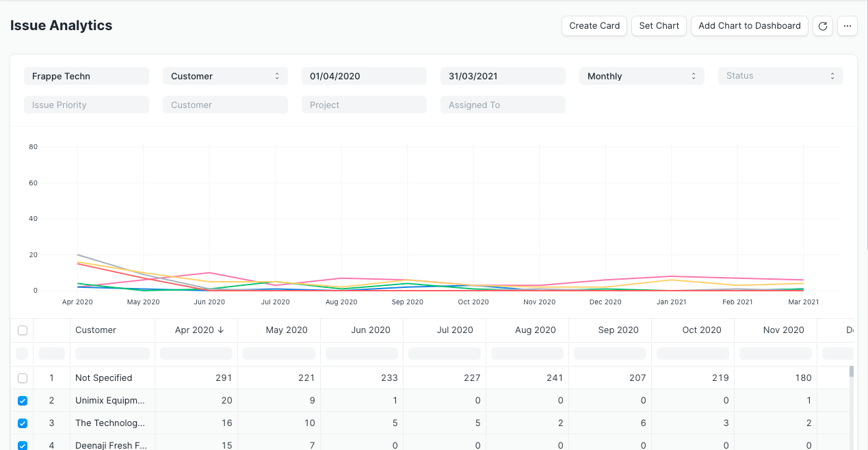Uncheck The Technolog row
The width and height of the screenshot is (868, 450).
pyautogui.click(x=22, y=423)
